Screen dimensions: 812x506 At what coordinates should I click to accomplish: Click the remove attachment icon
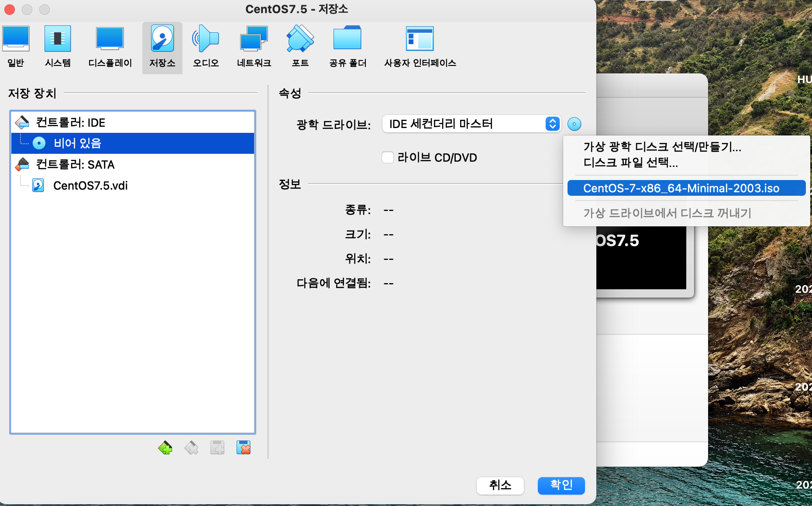coord(244,448)
